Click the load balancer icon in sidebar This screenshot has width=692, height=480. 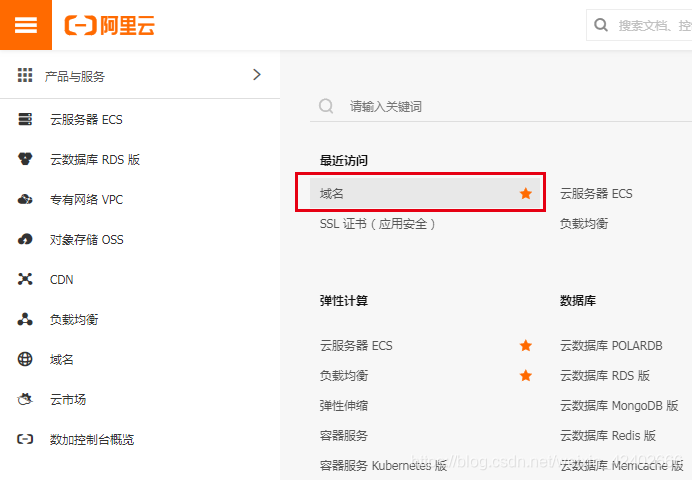coord(25,319)
